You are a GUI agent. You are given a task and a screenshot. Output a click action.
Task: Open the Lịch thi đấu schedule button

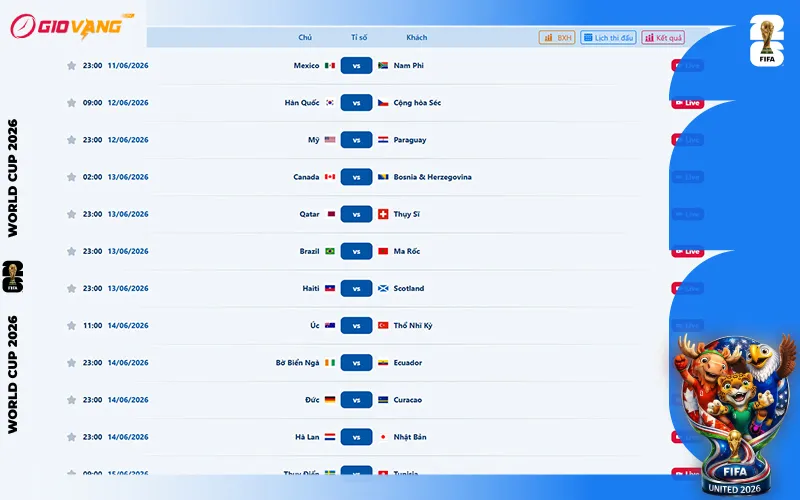pos(608,38)
